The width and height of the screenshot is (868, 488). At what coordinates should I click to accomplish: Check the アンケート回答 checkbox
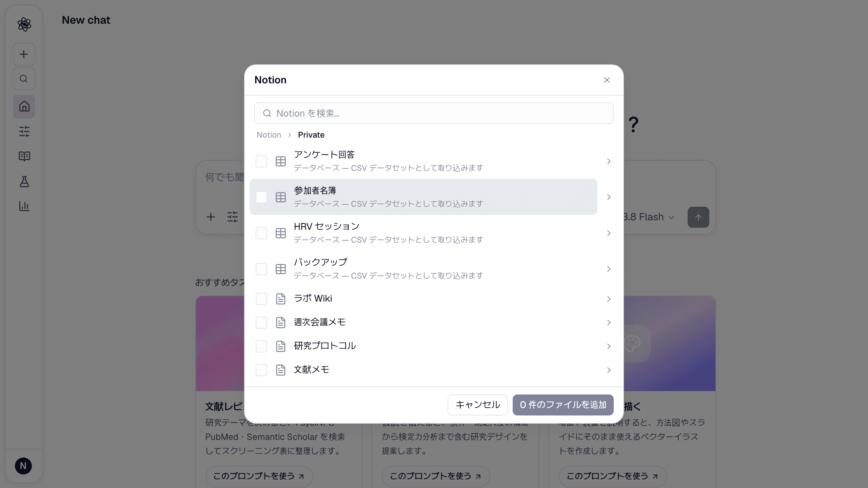click(x=261, y=161)
